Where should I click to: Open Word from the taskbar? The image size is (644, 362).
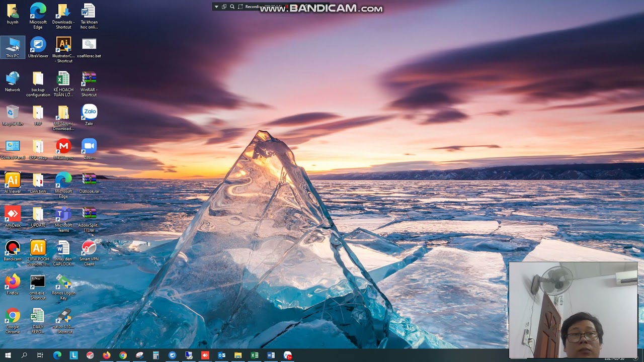coord(271,355)
